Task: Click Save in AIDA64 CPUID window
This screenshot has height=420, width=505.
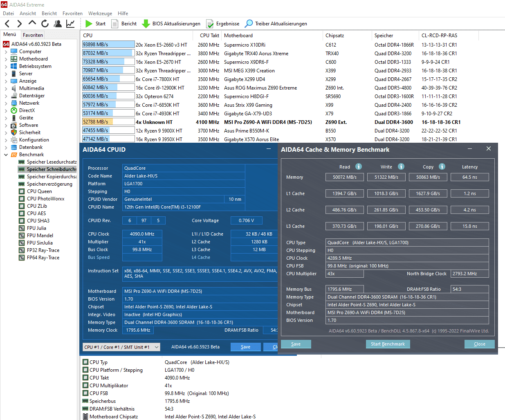Action: 245,347
